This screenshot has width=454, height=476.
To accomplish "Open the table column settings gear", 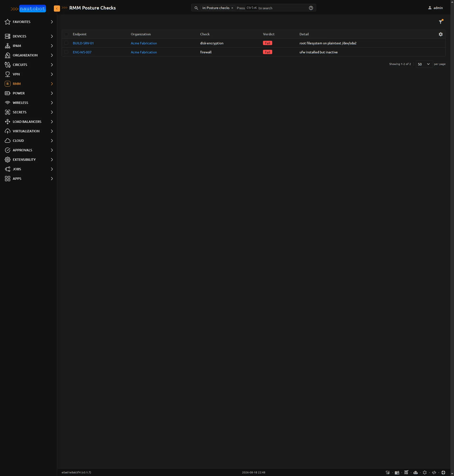I will [x=441, y=34].
